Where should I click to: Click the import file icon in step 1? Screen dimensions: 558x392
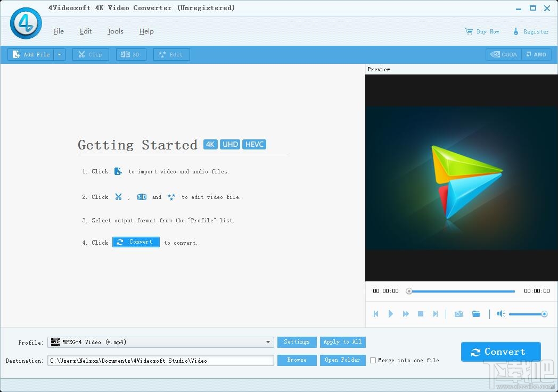(118, 171)
